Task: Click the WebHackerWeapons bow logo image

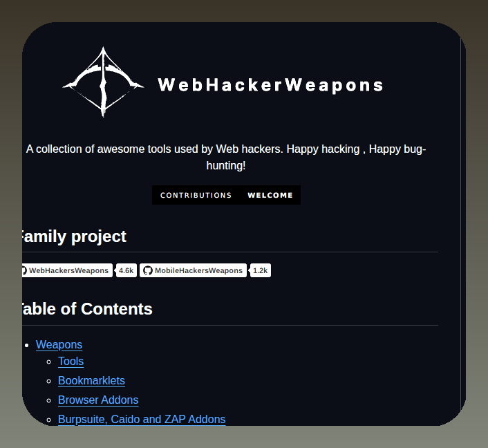Action: coord(103,82)
